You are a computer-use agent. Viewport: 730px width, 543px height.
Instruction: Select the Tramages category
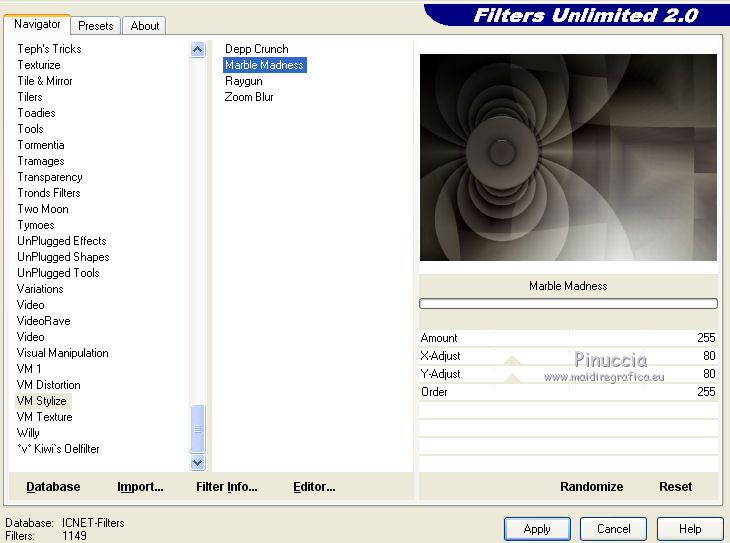click(x=41, y=161)
